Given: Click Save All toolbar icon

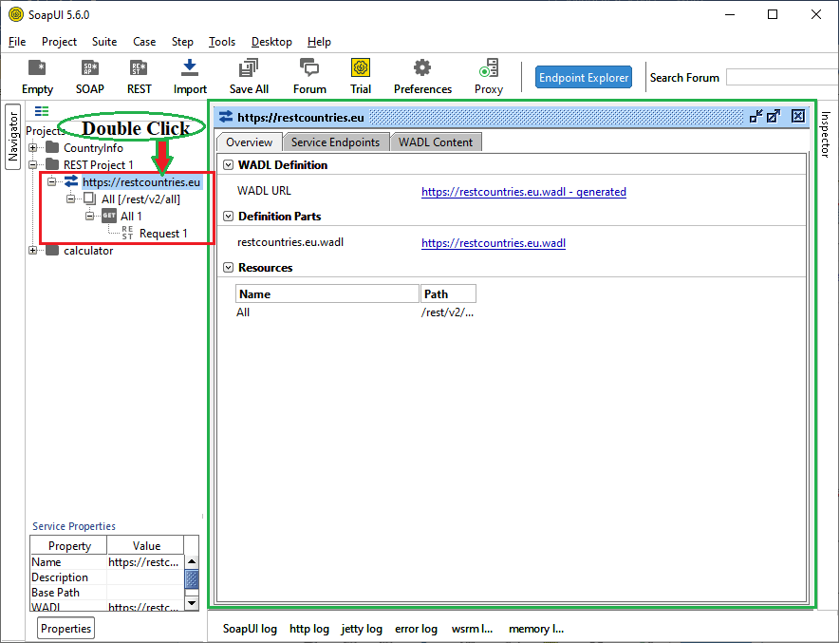Looking at the screenshot, I should pyautogui.click(x=249, y=68).
